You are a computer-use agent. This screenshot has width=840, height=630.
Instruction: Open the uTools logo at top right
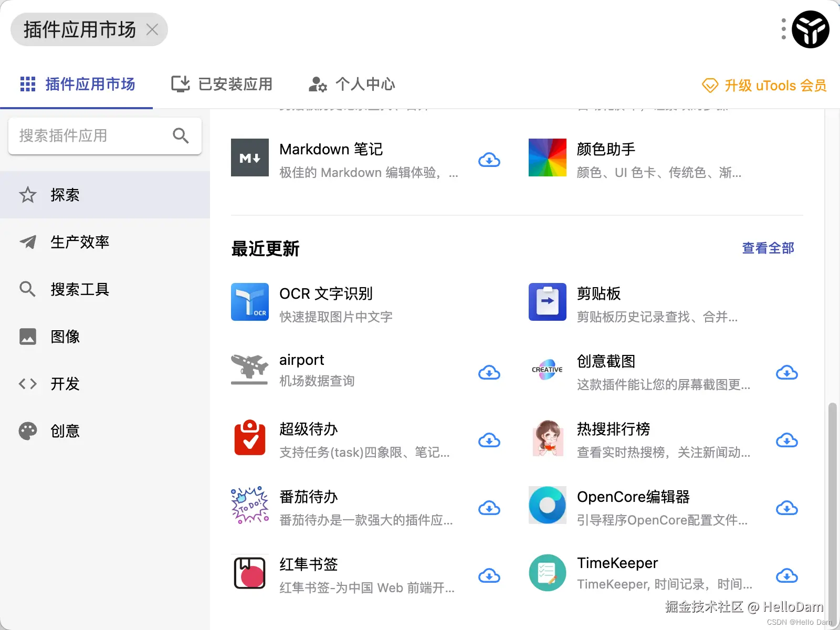point(810,29)
